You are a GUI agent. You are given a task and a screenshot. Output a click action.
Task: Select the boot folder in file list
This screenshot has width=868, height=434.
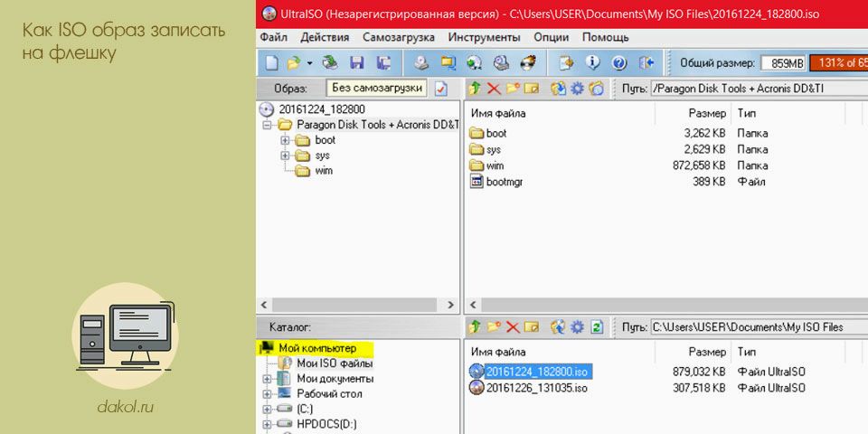(x=496, y=134)
